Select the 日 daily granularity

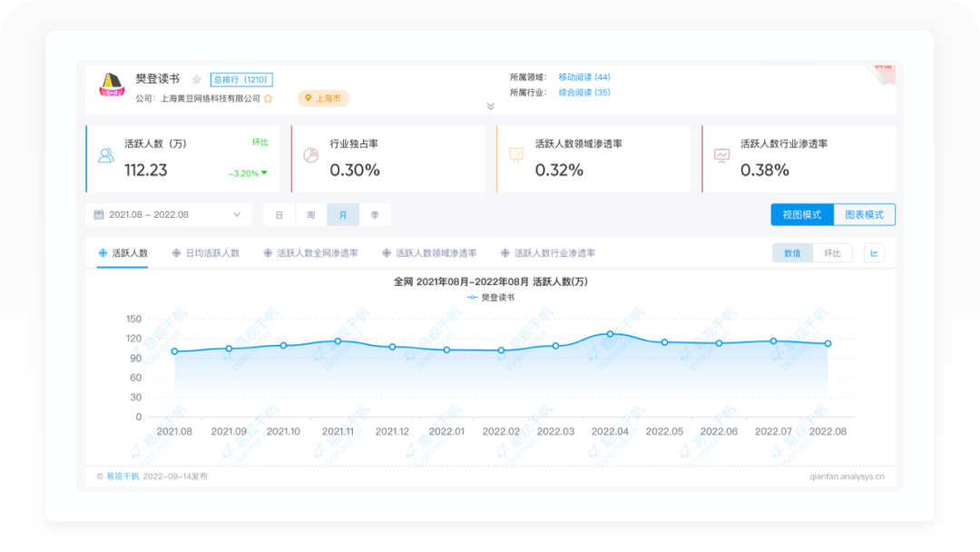click(279, 215)
